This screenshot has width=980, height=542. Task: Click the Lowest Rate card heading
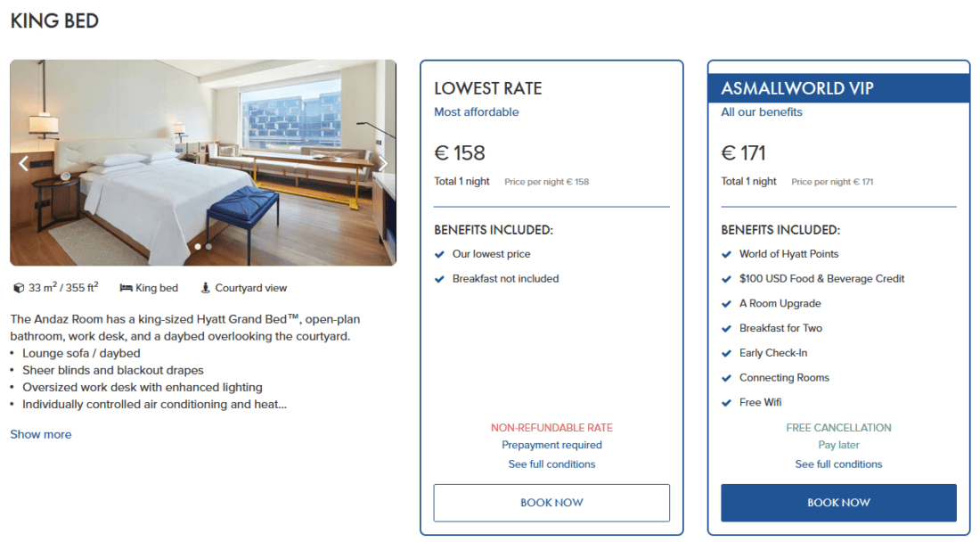488,88
